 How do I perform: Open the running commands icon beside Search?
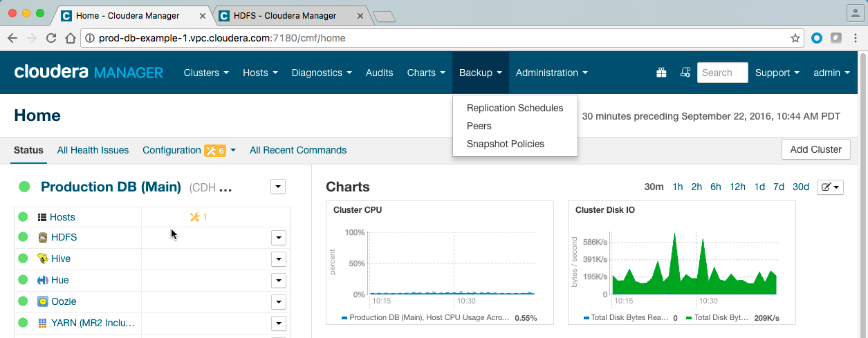click(685, 73)
